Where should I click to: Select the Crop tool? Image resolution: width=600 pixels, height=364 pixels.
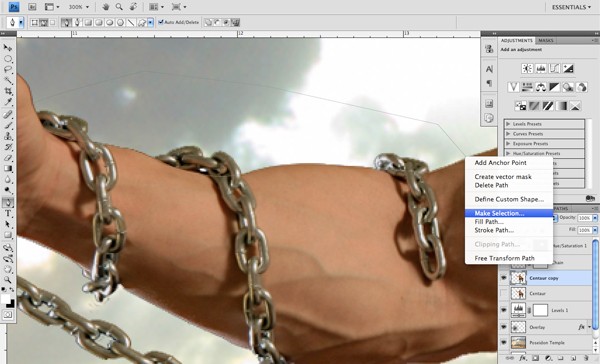coord(8,91)
